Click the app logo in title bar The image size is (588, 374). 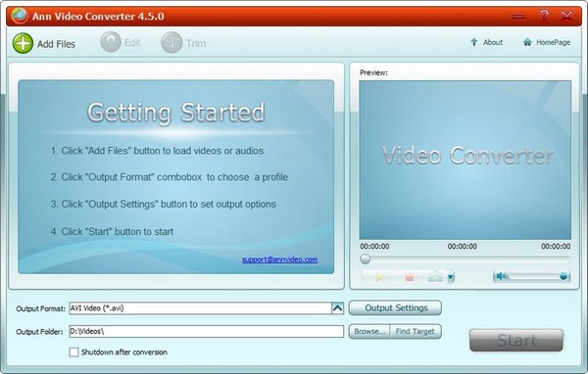[x=20, y=16]
